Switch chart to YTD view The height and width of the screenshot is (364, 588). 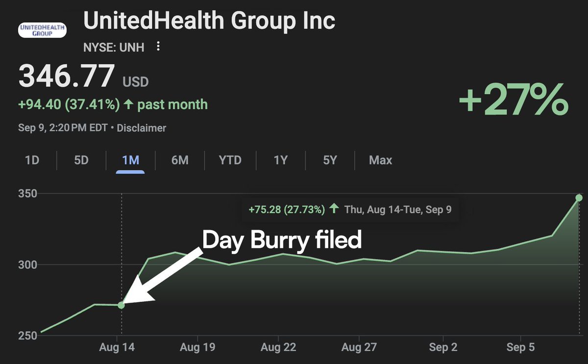pos(230,160)
